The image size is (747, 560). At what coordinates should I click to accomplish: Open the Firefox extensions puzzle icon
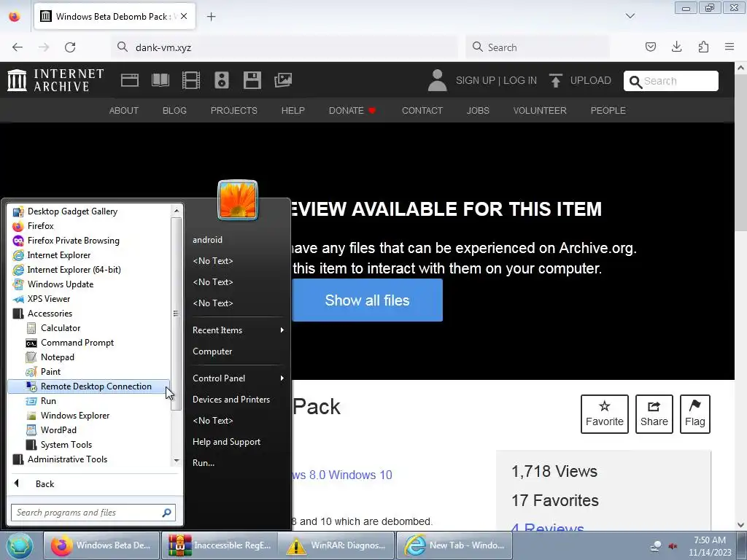pos(703,47)
